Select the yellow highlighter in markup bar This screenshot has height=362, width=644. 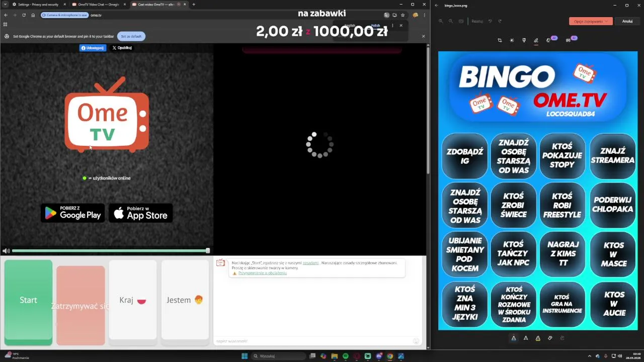tap(538, 338)
